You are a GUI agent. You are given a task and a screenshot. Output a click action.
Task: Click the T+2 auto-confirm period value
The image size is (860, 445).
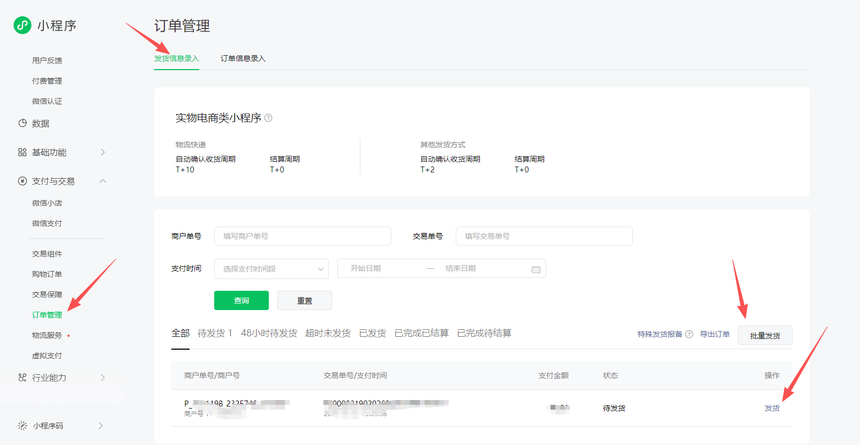coord(428,170)
